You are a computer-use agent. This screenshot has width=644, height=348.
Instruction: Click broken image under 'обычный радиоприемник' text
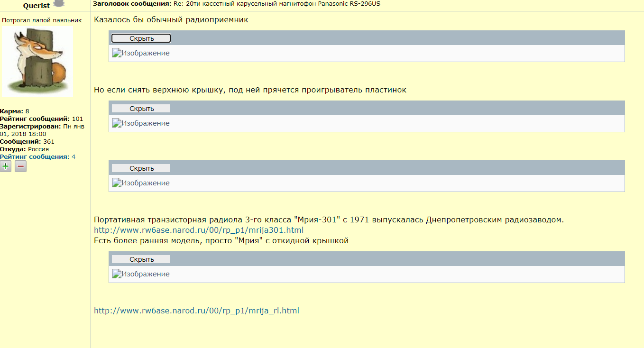tap(140, 53)
